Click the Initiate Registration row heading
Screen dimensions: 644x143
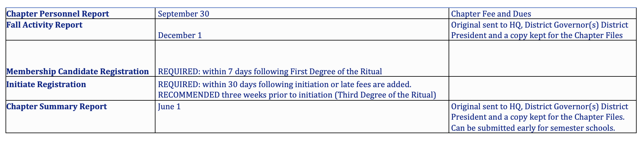pyautogui.click(x=46, y=84)
